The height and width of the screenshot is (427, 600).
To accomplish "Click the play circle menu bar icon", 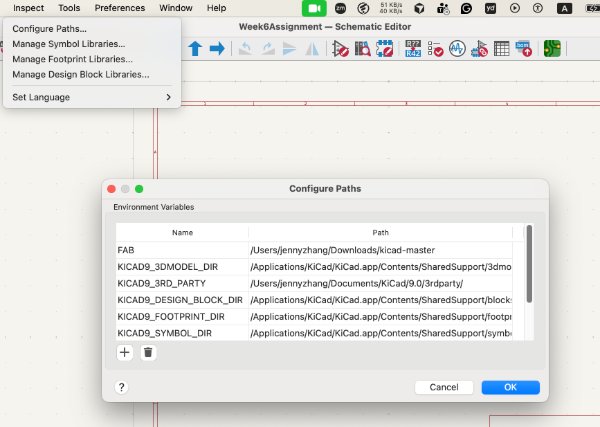I will 515,8.
